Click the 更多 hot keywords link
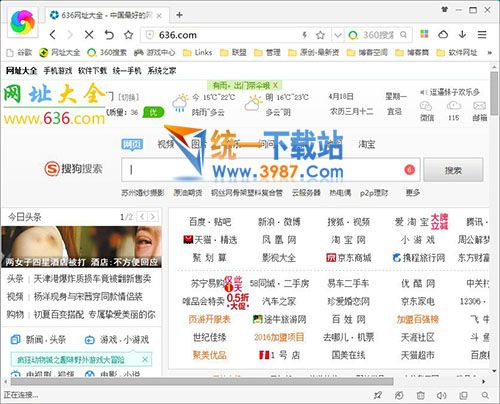The height and width of the screenshot is (404, 500). (412, 193)
